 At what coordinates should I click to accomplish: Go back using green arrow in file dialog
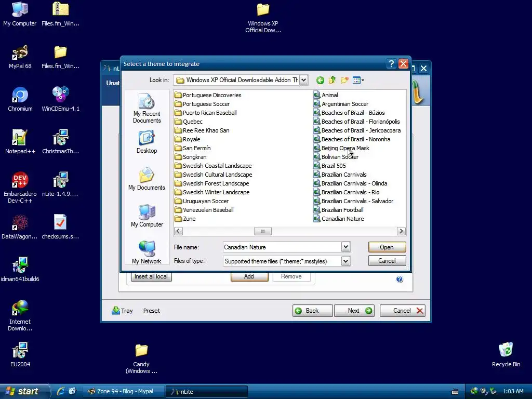(320, 81)
